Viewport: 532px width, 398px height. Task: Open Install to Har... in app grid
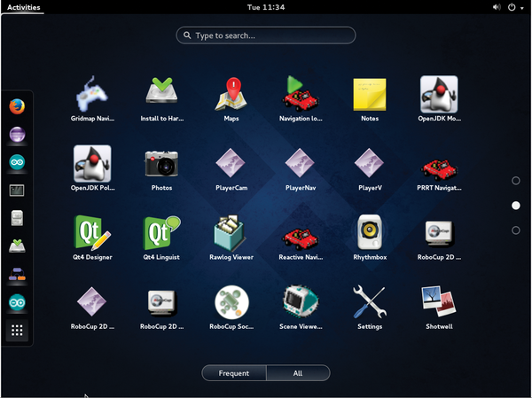click(x=162, y=98)
